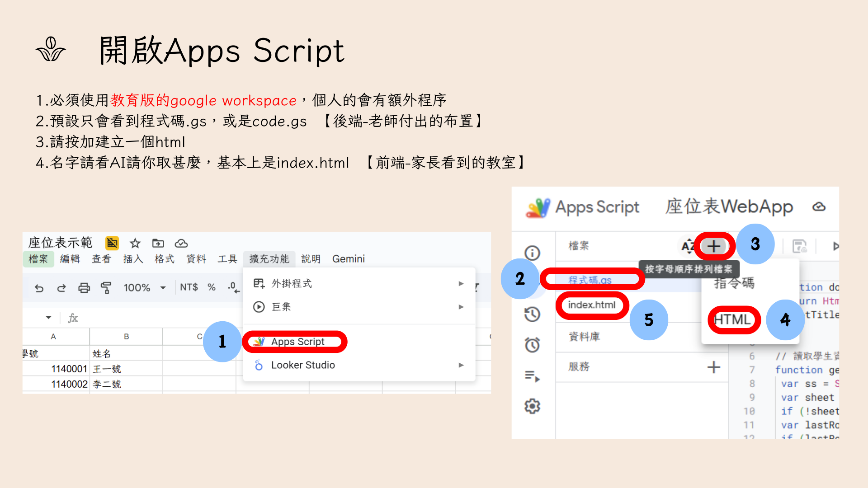The height and width of the screenshot is (488, 868).
Task: Click the project title 座位表WebApp
Action: coord(729,206)
